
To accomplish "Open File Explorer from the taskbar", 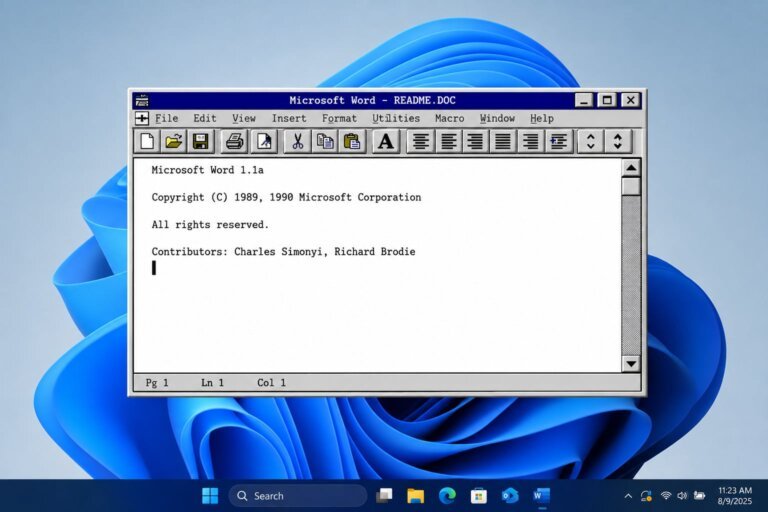I will click(415, 496).
